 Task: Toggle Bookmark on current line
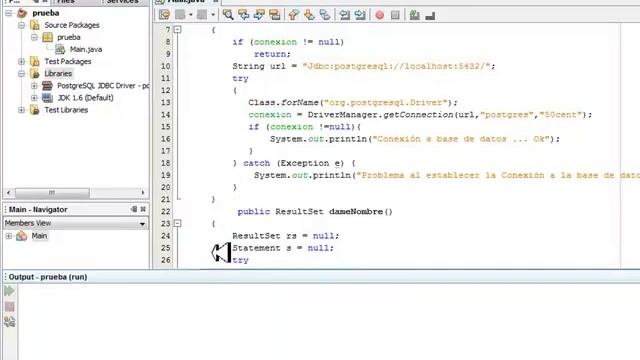point(324,15)
